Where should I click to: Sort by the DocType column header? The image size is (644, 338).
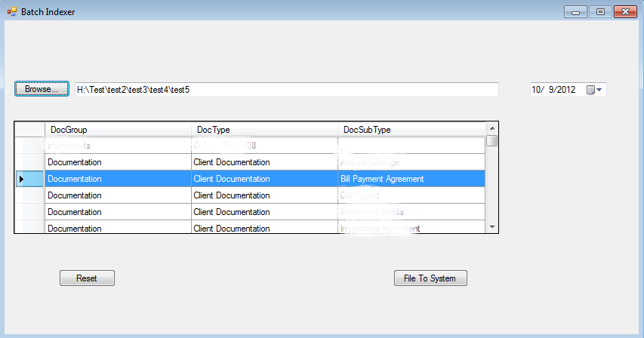(x=264, y=130)
